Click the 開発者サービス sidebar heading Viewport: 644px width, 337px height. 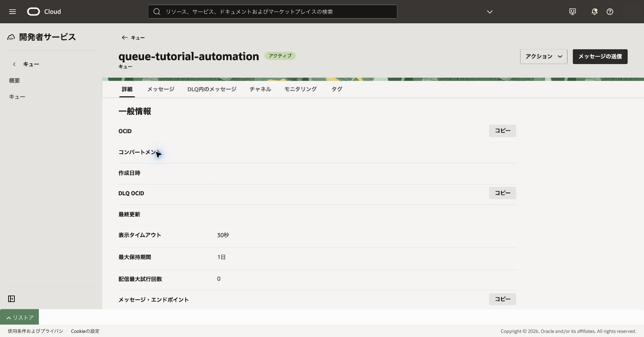point(47,37)
